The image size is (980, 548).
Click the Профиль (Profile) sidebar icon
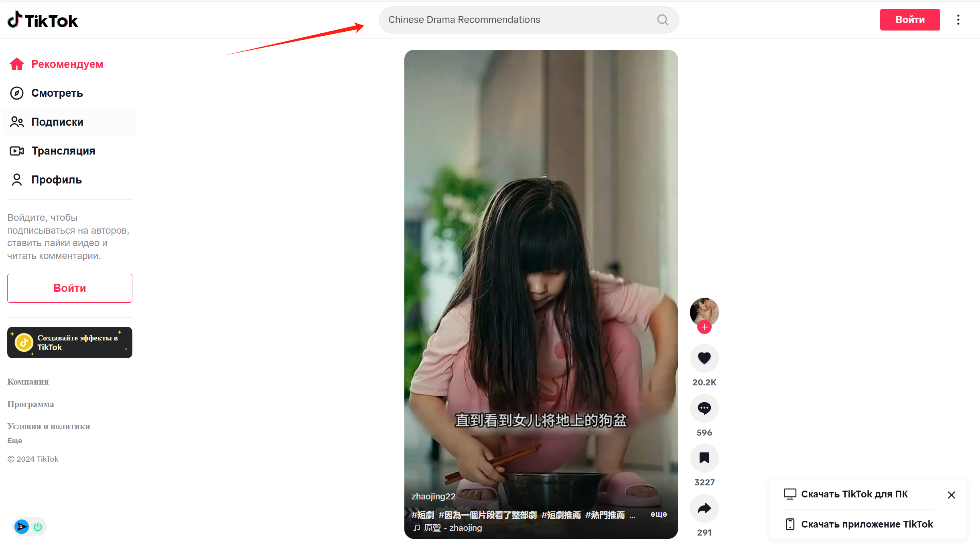point(18,179)
